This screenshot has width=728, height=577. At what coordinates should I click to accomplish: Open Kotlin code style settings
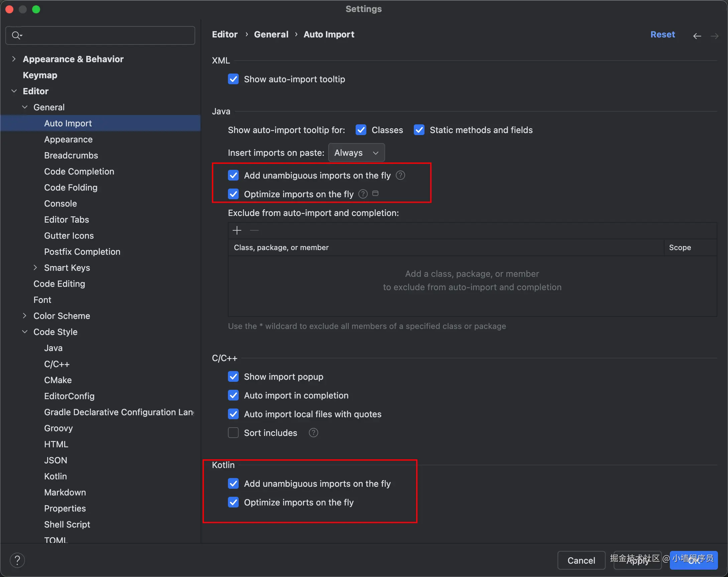pos(55,476)
